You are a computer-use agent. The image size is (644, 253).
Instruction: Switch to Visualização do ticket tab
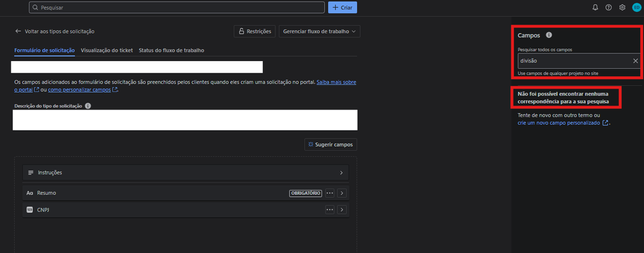(x=107, y=50)
